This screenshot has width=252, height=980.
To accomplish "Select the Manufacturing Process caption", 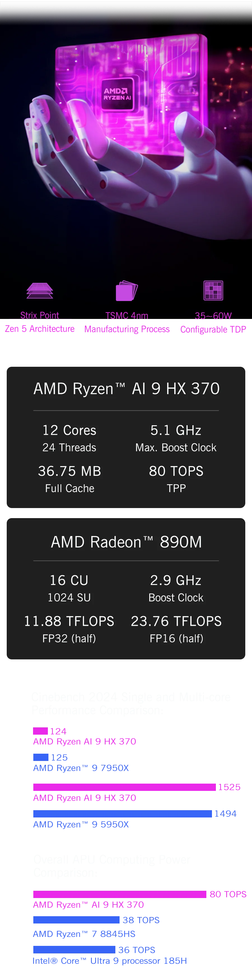I will point(127,329).
